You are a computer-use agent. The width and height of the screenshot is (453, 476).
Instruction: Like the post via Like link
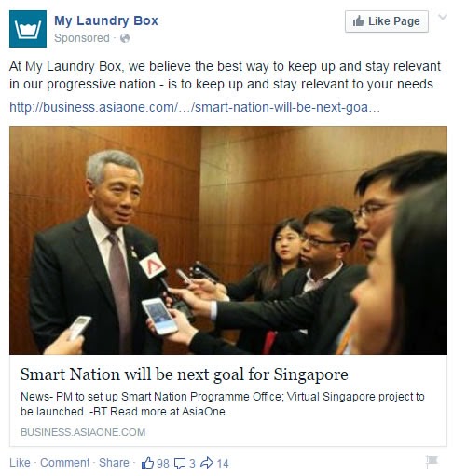coord(20,463)
